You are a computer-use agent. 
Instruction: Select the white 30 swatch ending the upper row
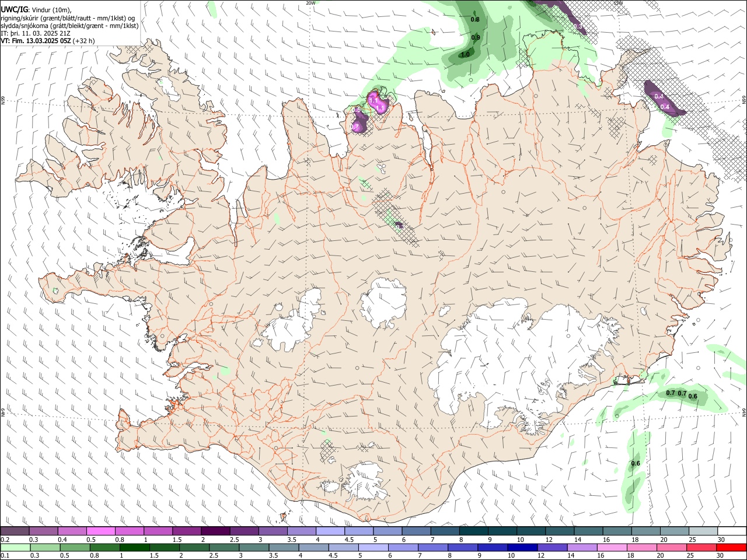click(732, 531)
